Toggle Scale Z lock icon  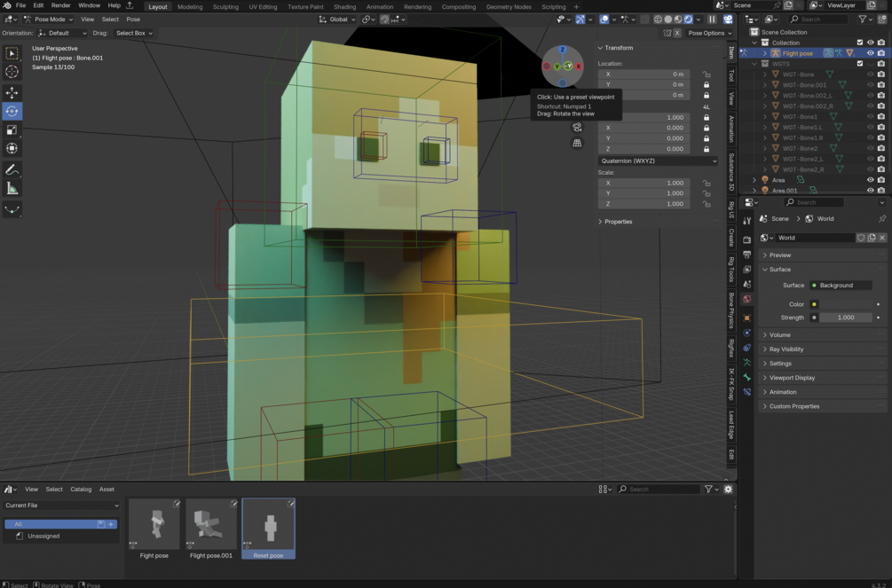tap(706, 204)
